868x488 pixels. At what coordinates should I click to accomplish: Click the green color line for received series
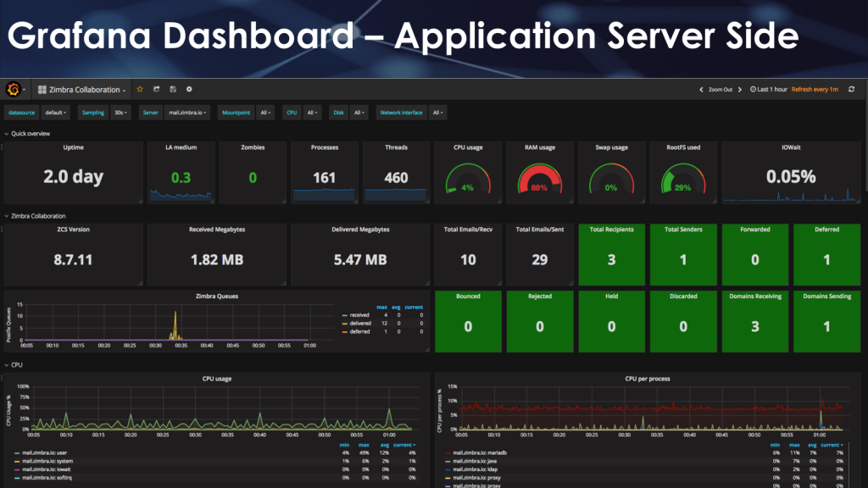tap(344, 315)
